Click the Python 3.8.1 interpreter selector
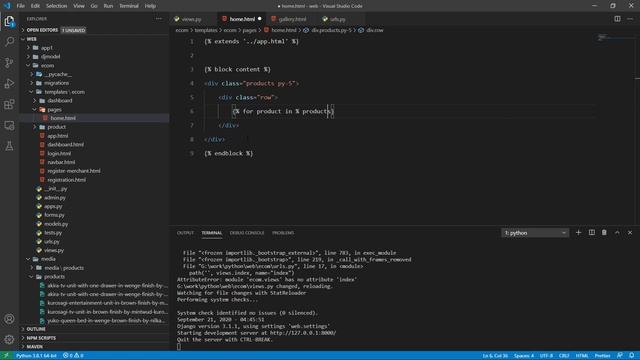This screenshot has height=360, width=640. (36, 356)
